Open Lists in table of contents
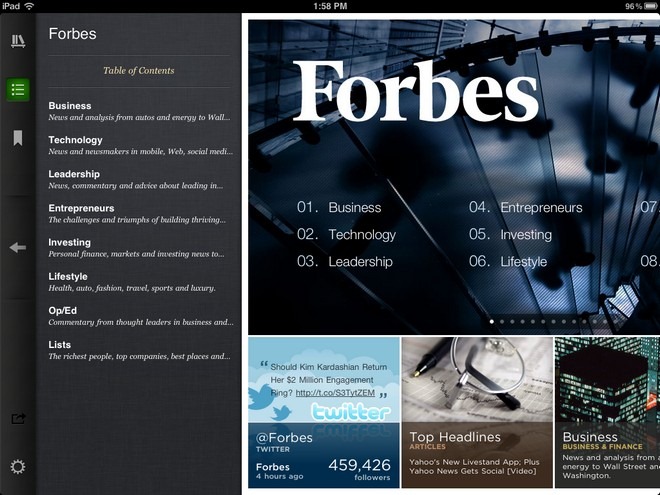 [139, 350]
